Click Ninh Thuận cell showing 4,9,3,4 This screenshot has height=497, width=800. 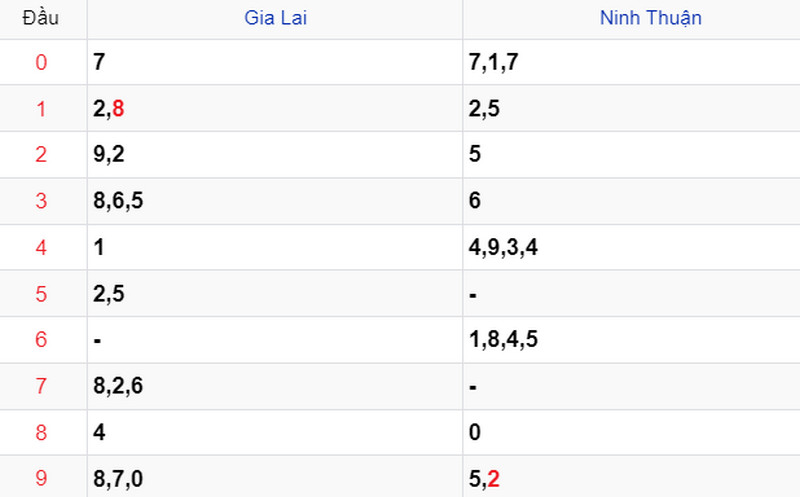pos(632,247)
